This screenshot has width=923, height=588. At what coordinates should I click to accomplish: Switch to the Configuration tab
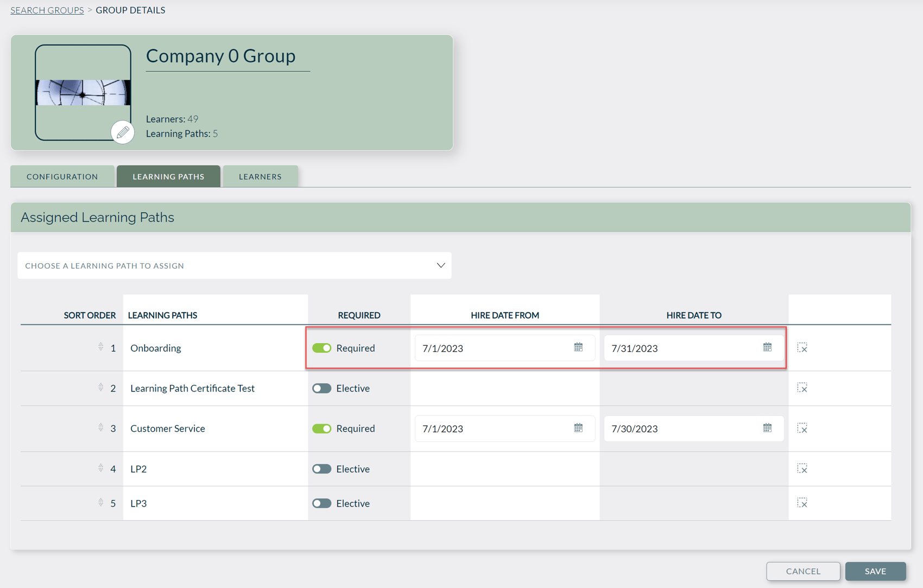coord(62,176)
